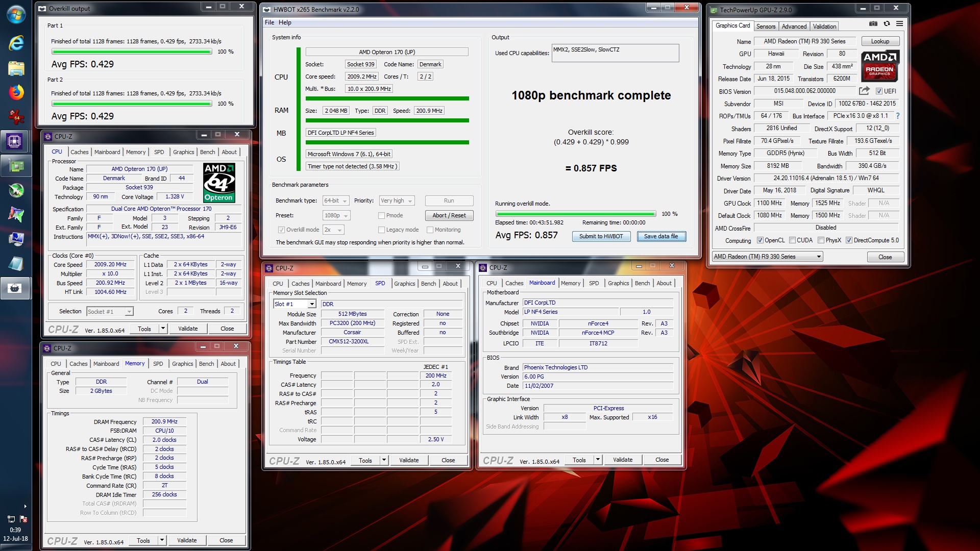This screenshot has height=551, width=980.
Task: Toggle the Overkill mode checkbox
Action: click(281, 230)
